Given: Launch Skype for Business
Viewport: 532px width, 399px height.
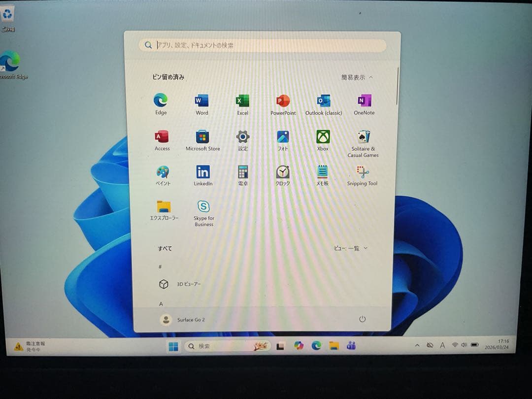Looking at the screenshot, I should tap(203, 213).
